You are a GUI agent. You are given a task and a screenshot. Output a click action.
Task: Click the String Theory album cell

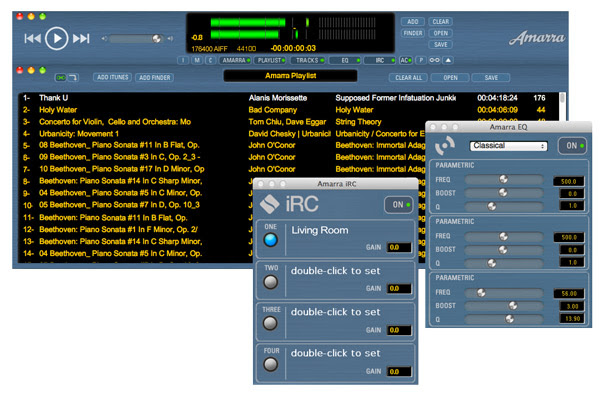pos(358,122)
